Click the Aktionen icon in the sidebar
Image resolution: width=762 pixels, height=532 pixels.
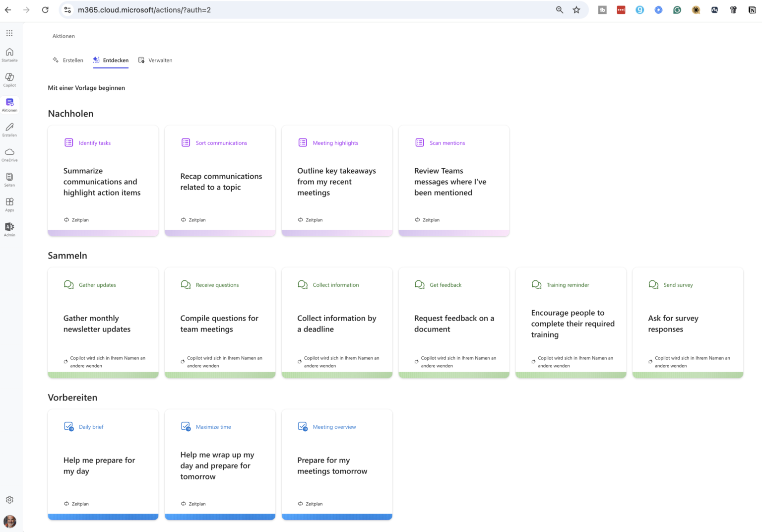tap(9, 104)
